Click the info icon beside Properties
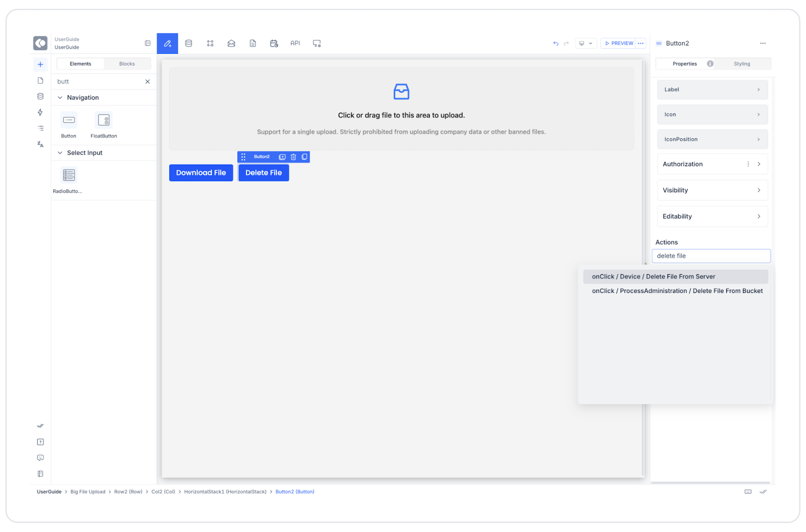Viewport: 806px width, 532px height. [x=710, y=64]
